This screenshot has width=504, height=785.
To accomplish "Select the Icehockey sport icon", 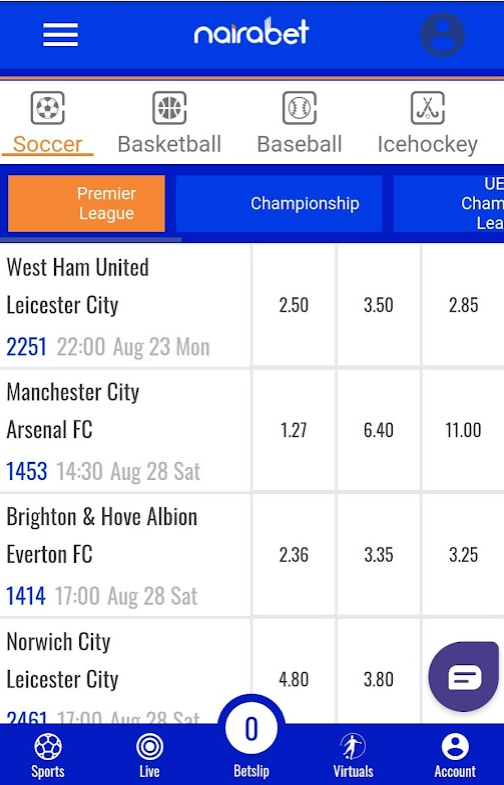I will [x=427, y=108].
